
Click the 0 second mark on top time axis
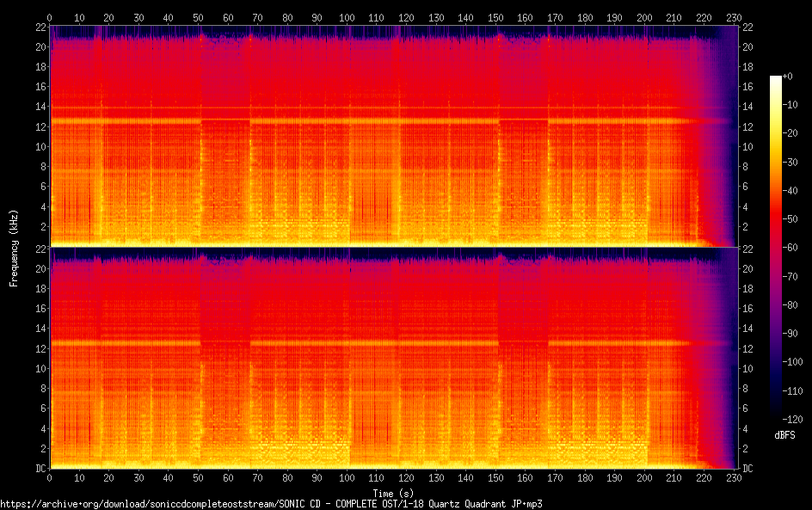click(49, 17)
